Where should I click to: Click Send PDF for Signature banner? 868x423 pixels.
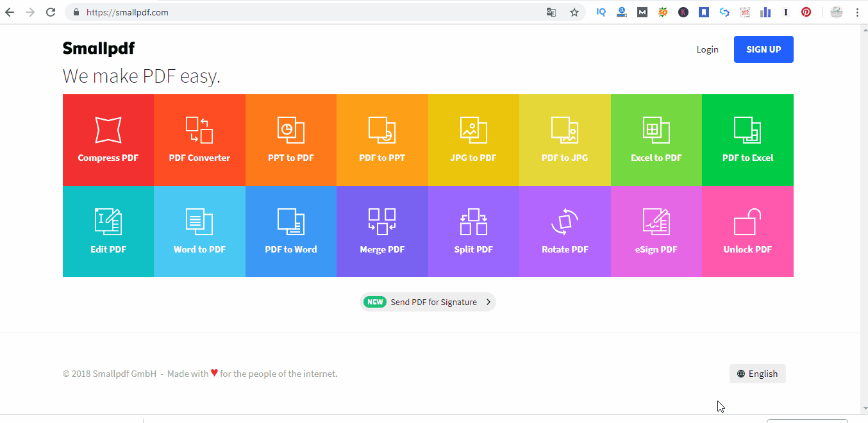pyautogui.click(x=428, y=302)
